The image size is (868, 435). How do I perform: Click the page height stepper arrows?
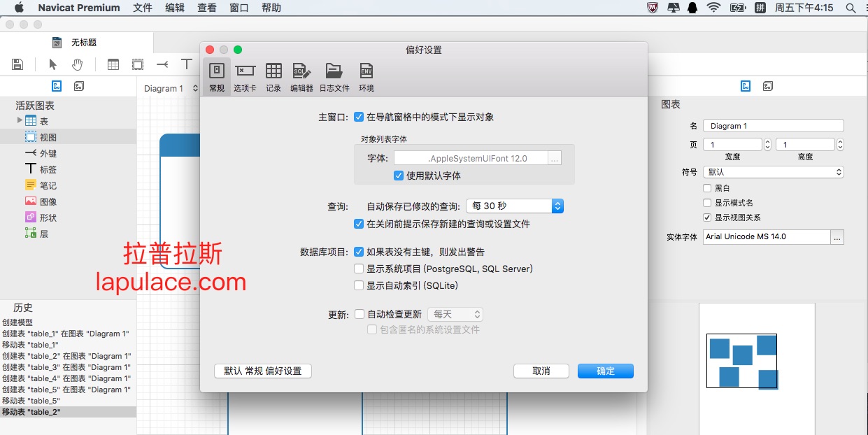click(x=840, y=145)
